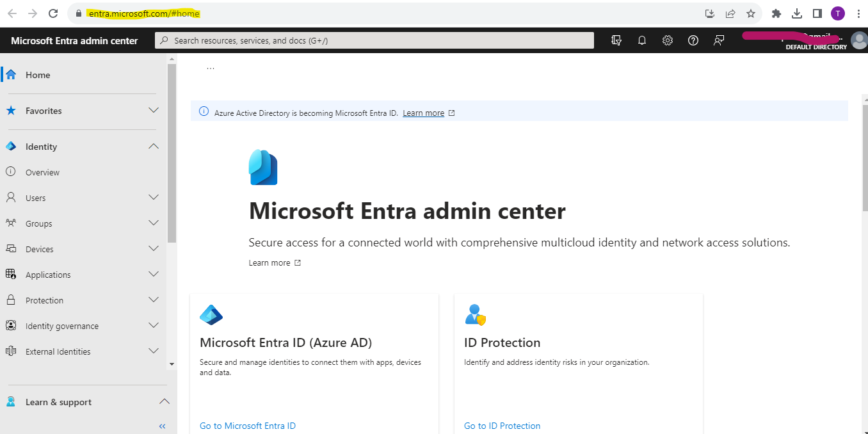This screenshot has height=434, width=868.
Task: Click the Protection padlock icon
Action: tap(11, 300)
